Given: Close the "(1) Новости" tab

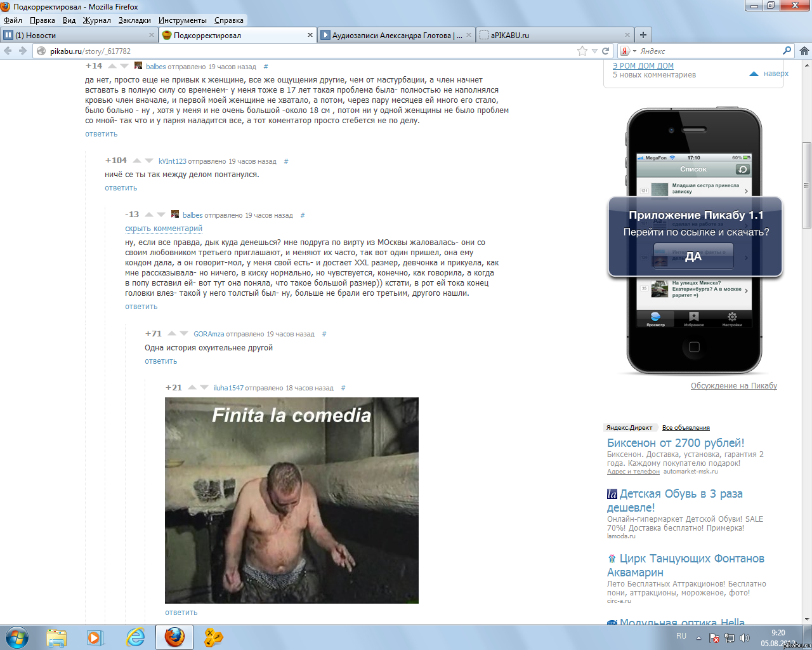Looking at the screenshot, I should 152,35.
